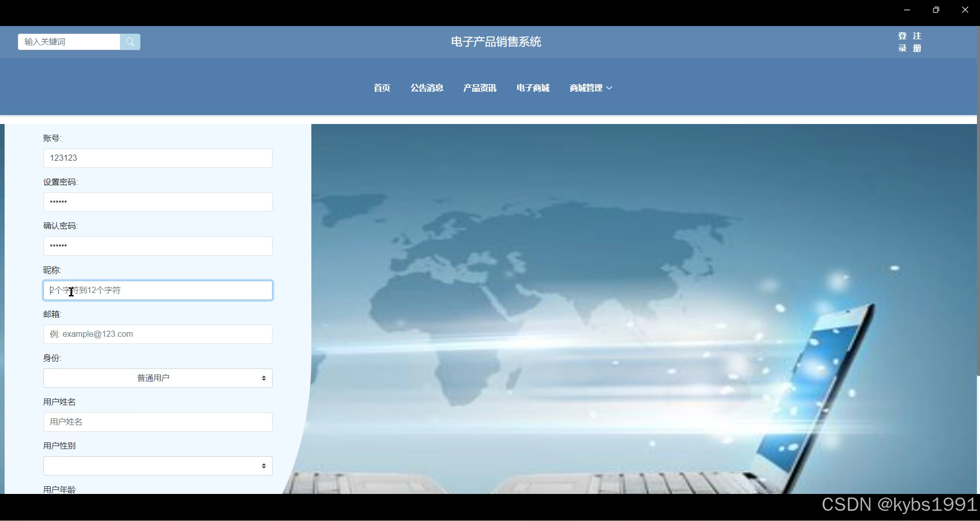Restore down the window
The image size is (980, 521).
click(936, 10)
